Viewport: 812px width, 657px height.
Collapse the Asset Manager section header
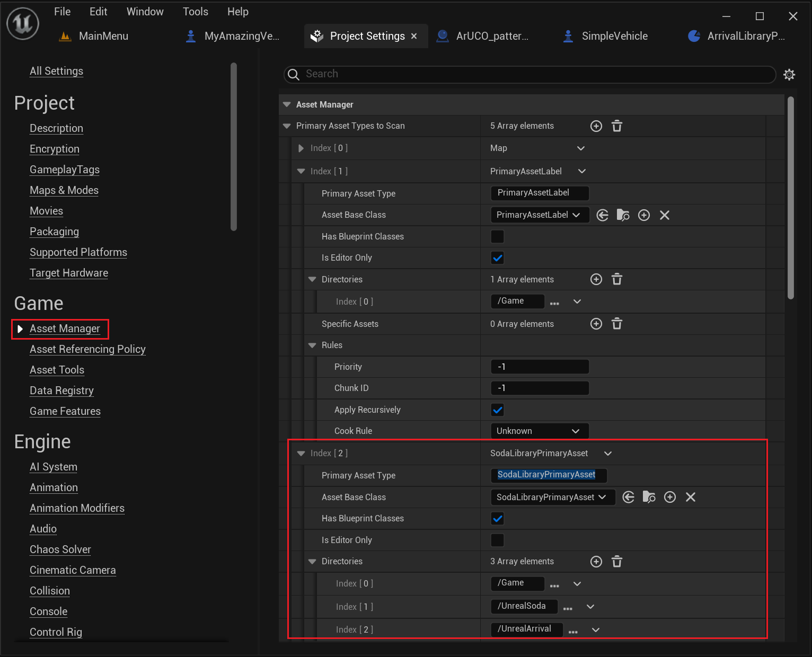287,104
